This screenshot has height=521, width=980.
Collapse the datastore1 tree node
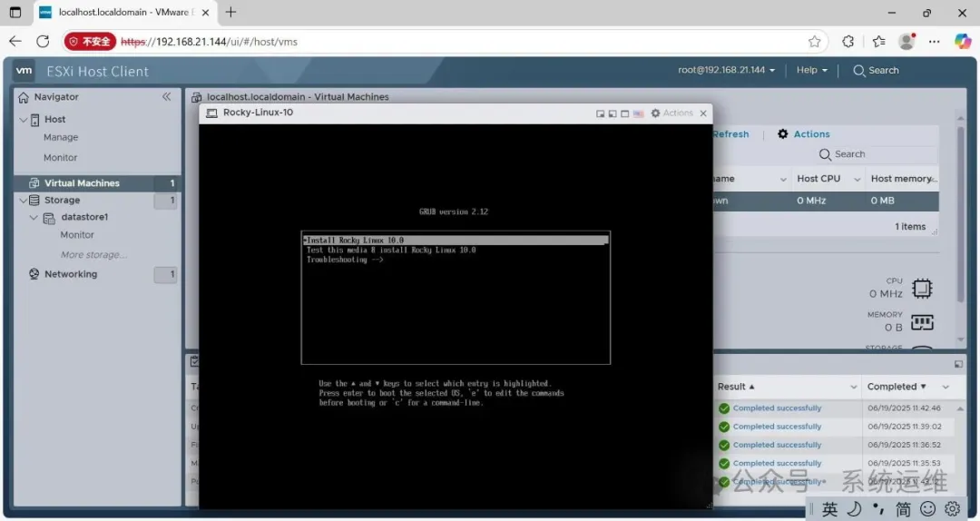coord(34,217)
